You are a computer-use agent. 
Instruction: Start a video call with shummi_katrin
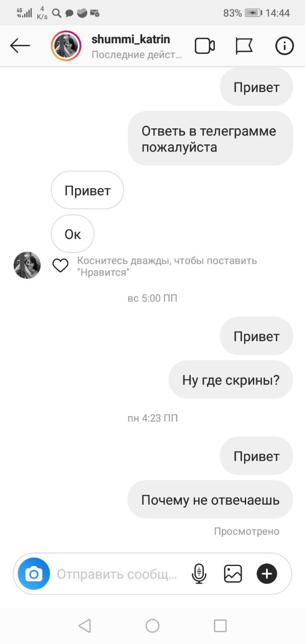(205, 46)
